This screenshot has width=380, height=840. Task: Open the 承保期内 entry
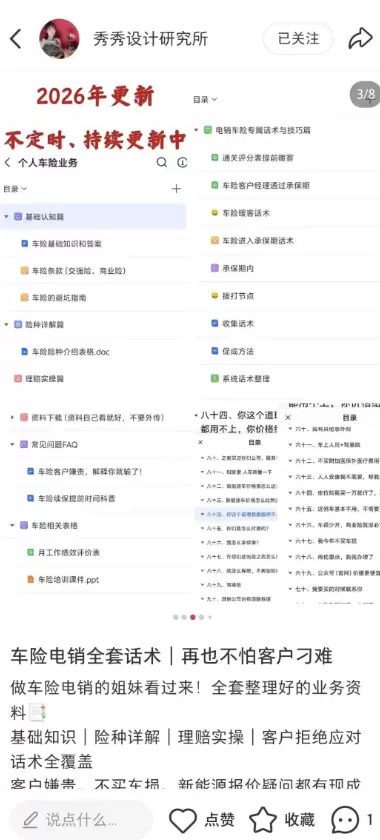click(238, 268)
